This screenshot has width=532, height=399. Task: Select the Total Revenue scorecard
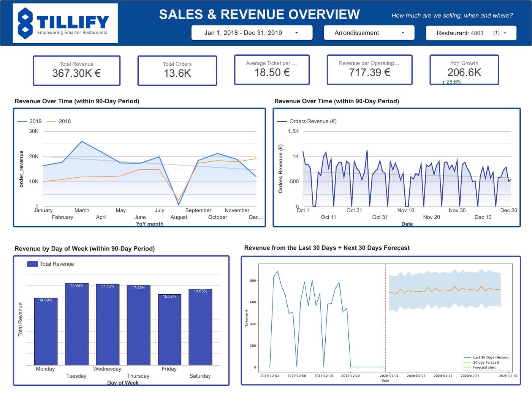tap(77, 71)
